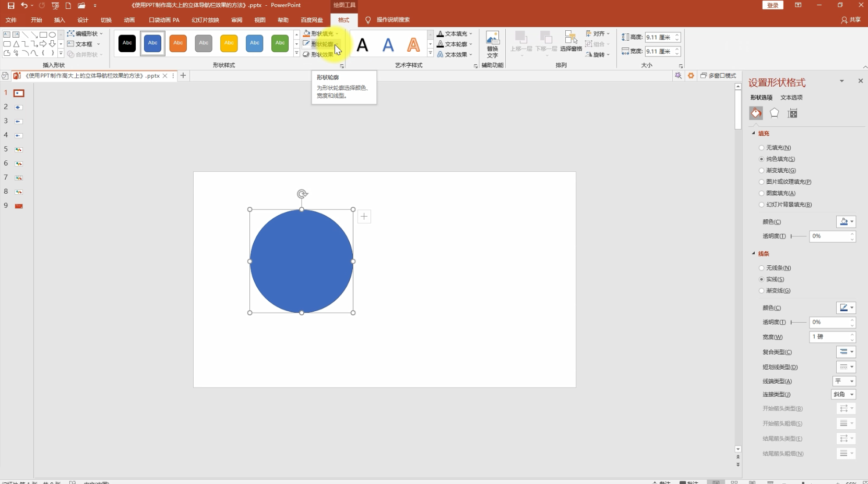The width and height of the screenshot is (868, 484).
Task: Open the 文件 File menu
Action: 11,20
